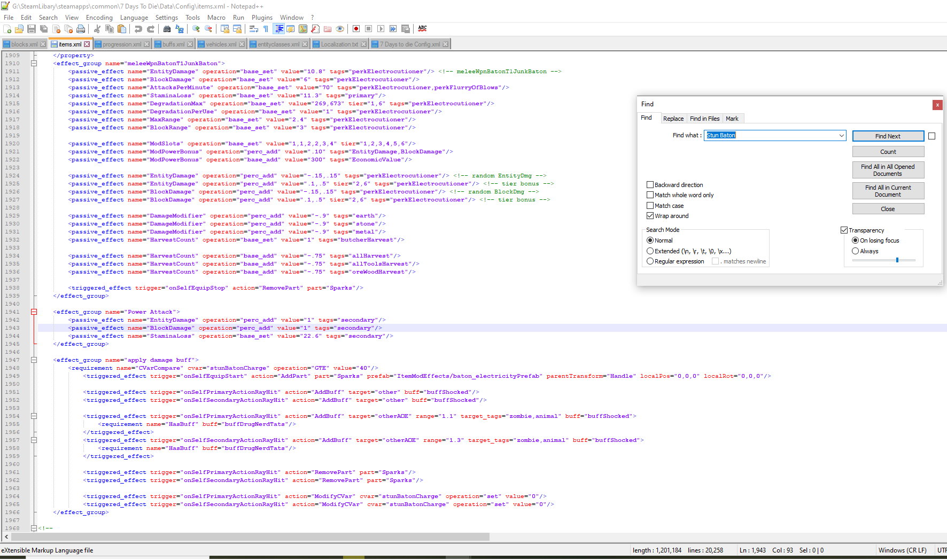Click the Replace toolbar icon
Screen dimensions: 947x560
pyautogui.click(x=180, y=29)
